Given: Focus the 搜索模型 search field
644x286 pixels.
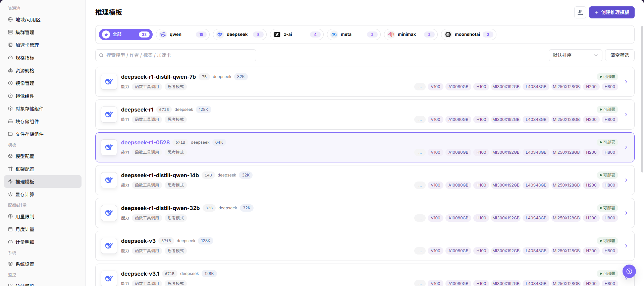Looking at the screenshot, I should pyautogui.click(x=176, y=55).
